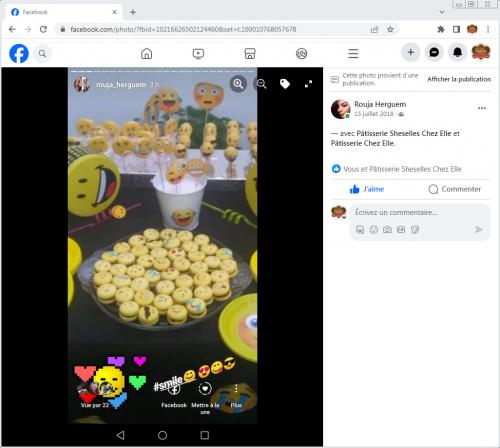Go forward in browser history
This screenshot has height=448, width=500.
pyautogui.click(x=28, y=29)
